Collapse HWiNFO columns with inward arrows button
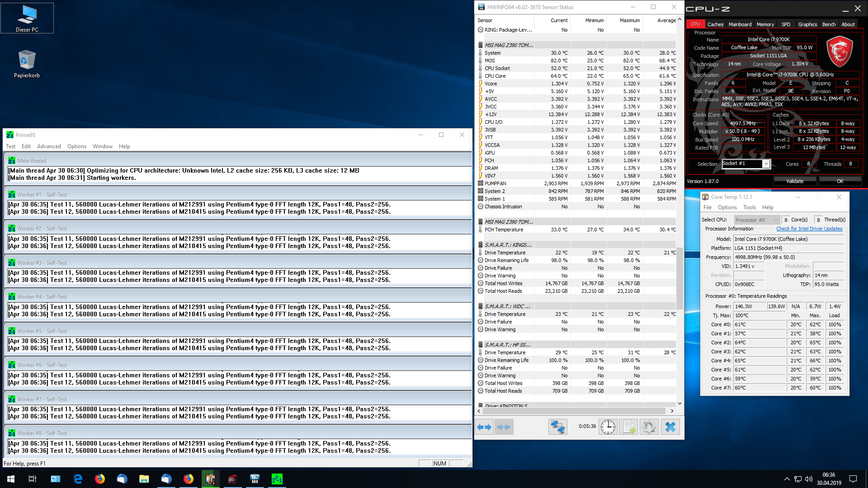The image size is (868, 488). pyautogui.click(x=504, y=427)
